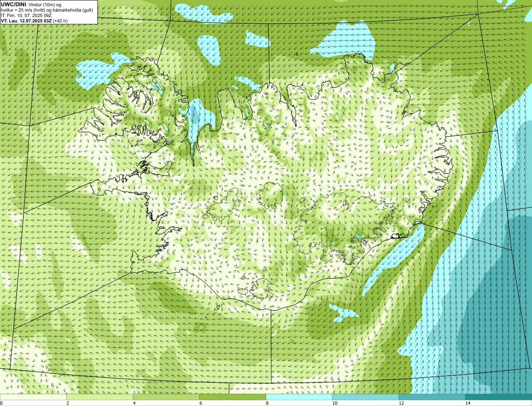Click the "12" label on the color scale
532x406 pixels.
401,403
